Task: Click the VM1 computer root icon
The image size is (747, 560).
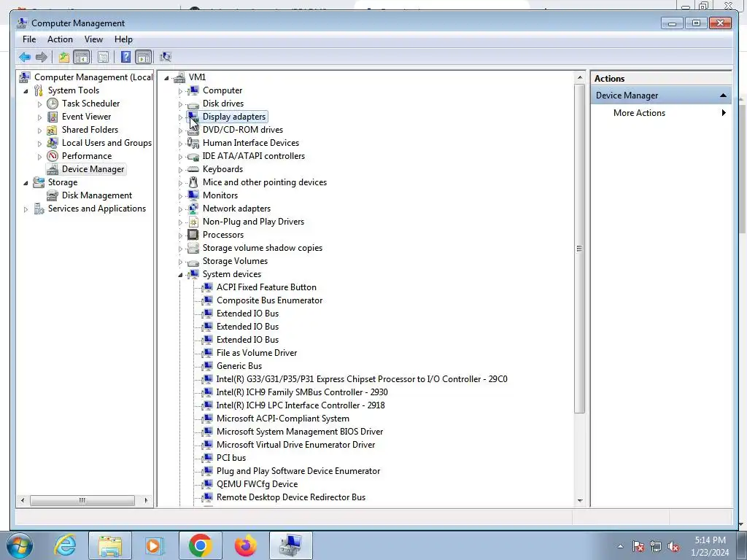Action: coord(179,77)
